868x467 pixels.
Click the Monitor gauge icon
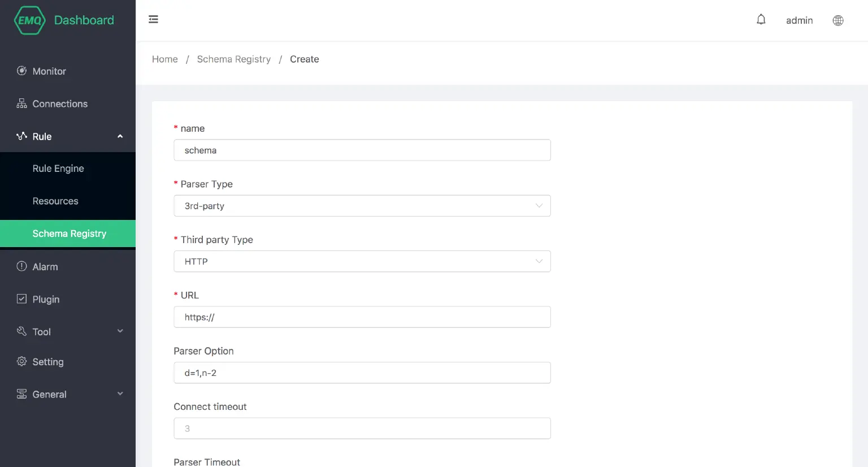click(21, 71)
